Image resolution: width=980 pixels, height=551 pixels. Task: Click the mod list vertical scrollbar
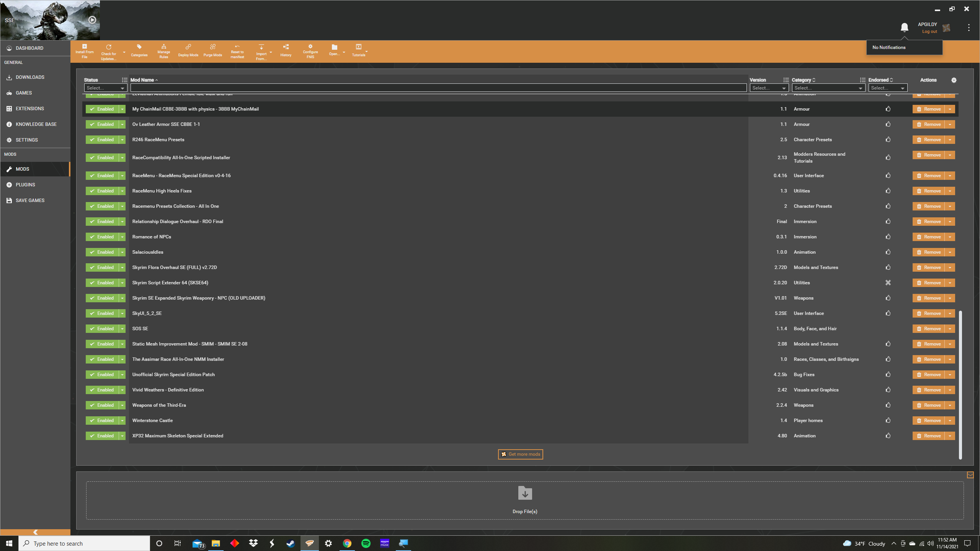960,385
